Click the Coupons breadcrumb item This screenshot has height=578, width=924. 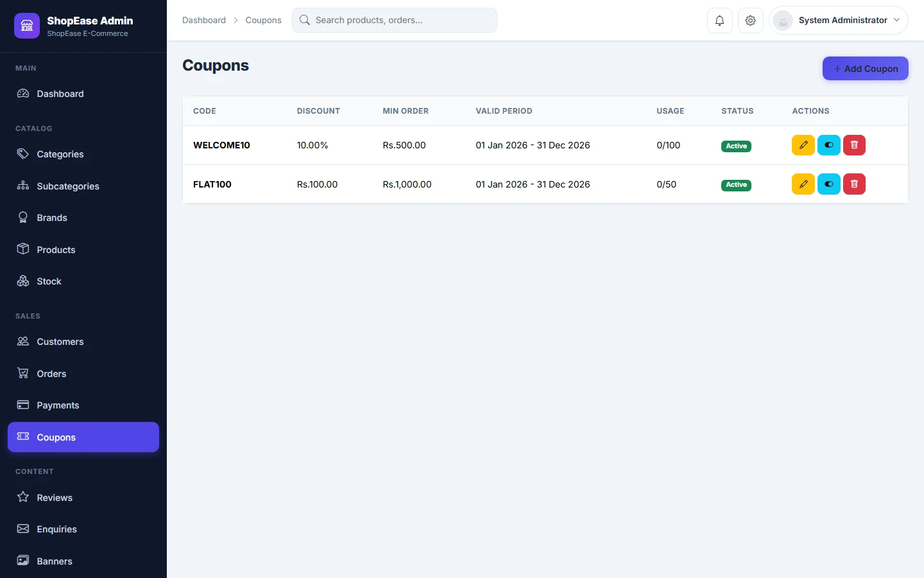263,20
